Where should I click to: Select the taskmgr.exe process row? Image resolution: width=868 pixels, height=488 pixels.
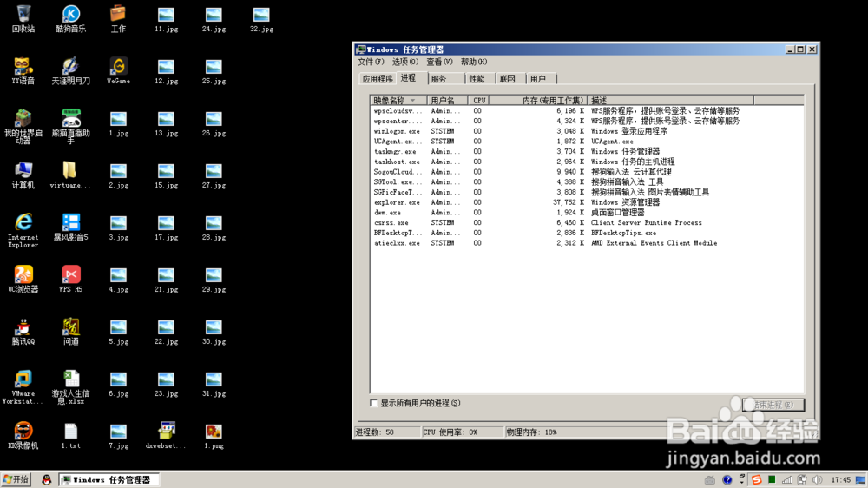pyautogui.click(x=587, y=151)
